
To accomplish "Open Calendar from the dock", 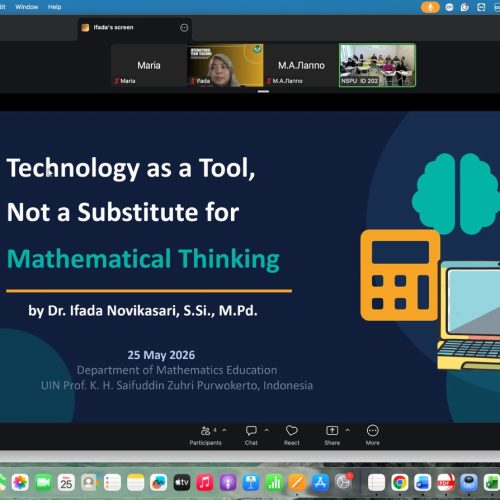I will pyautogui.click(x=66, y=482).
